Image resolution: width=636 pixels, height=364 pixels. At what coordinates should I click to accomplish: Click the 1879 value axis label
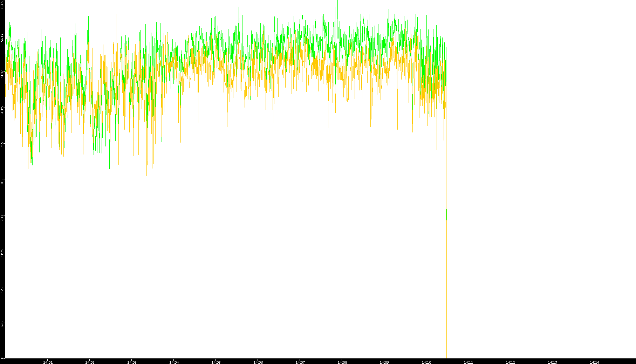pos(2,253)
